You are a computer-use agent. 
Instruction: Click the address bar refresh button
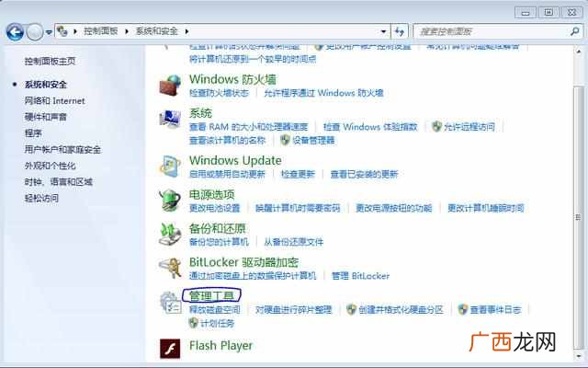[x=400, y=31]
